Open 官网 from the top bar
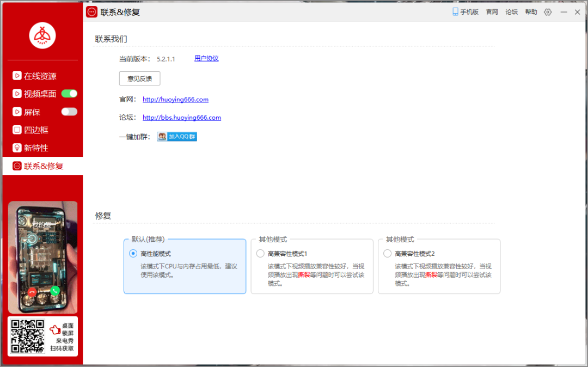 (492, 11)
